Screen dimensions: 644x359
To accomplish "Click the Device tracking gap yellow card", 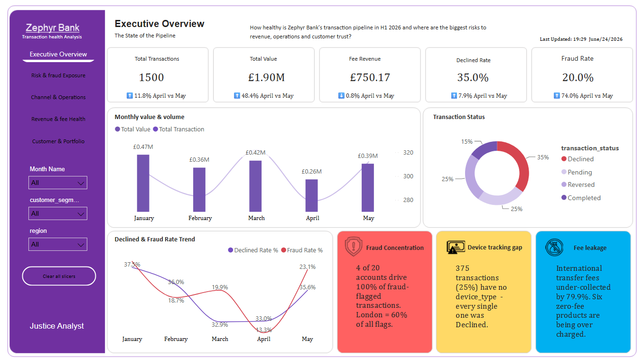I will coord(484,292).
